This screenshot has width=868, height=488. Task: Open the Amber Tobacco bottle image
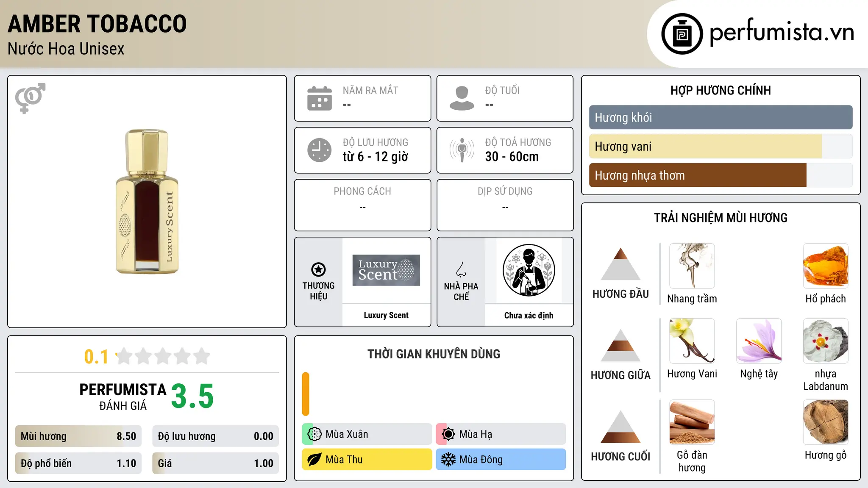147,202
